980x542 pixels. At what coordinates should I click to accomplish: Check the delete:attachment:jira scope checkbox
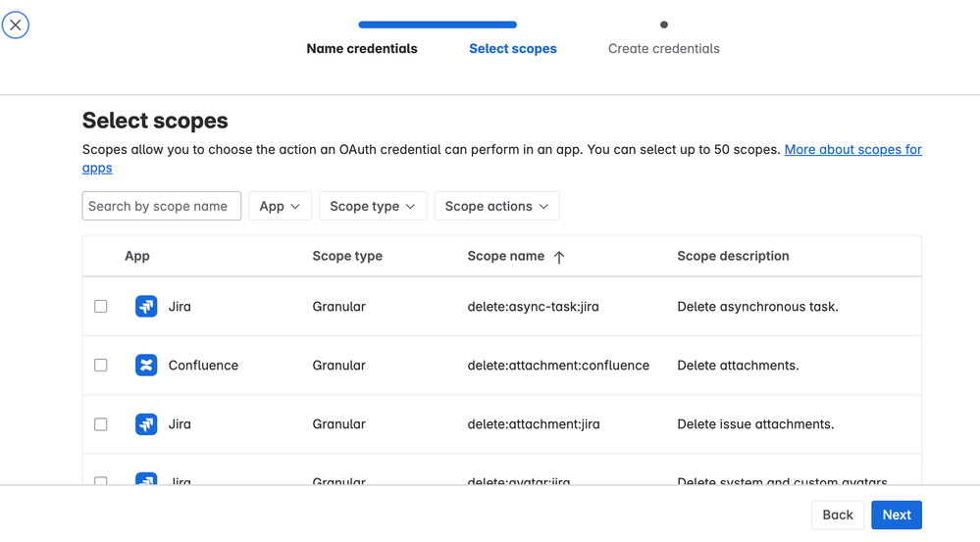pyautogui.click(x=101, y=424)
